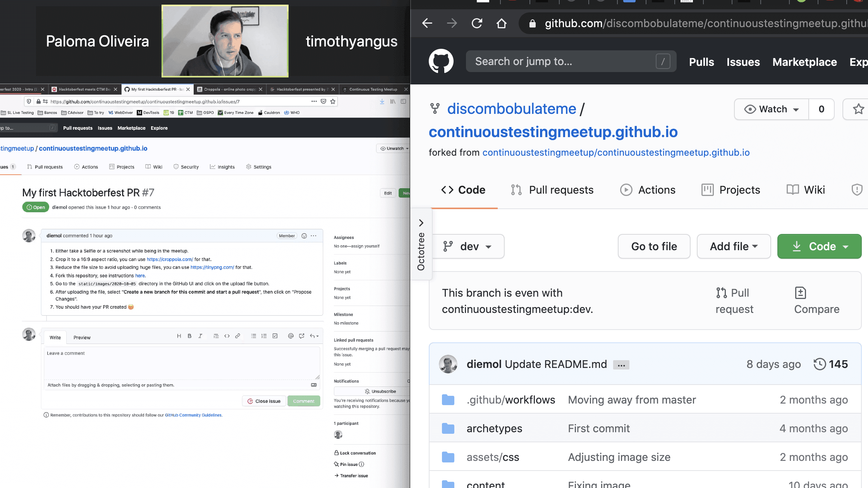
Task: Expand the green Code download dropdown
Action: 819,246
